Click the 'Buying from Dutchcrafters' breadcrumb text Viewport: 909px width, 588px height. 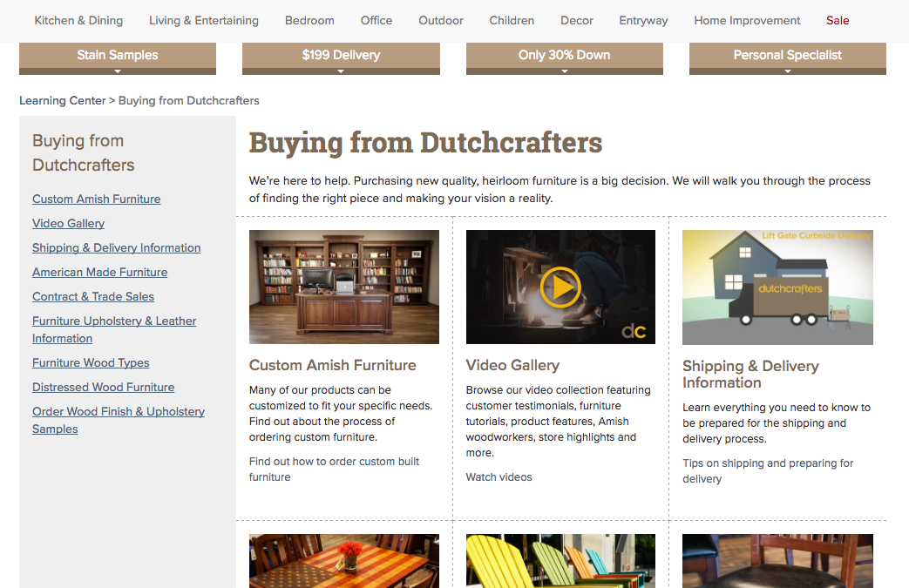(189, 100)
